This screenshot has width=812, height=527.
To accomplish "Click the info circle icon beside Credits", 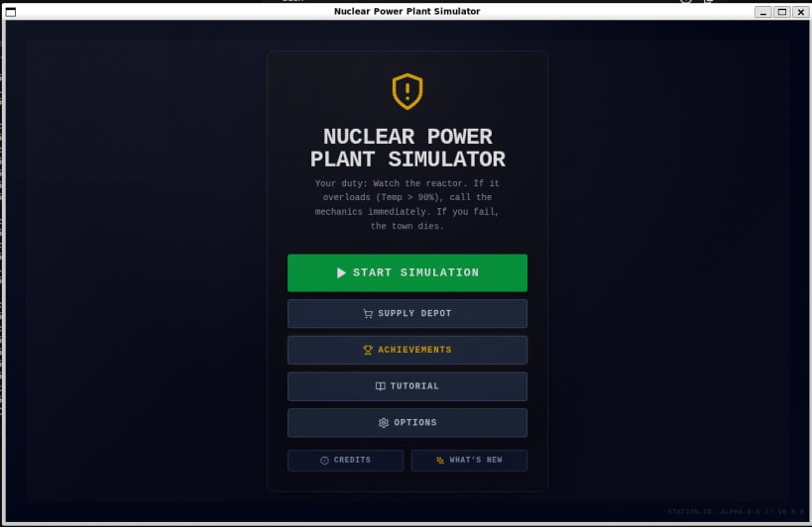I will tap(324, 461).
